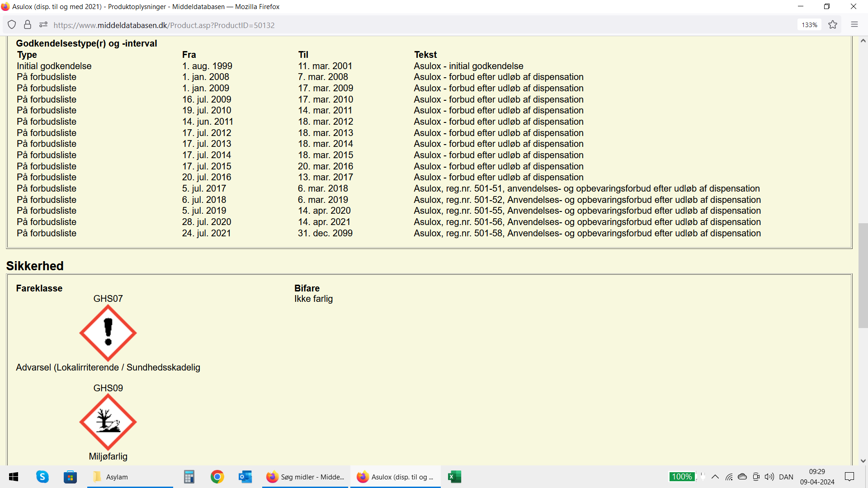
Task: Open site permissions icon in address bar
Action: pos(43,25)
